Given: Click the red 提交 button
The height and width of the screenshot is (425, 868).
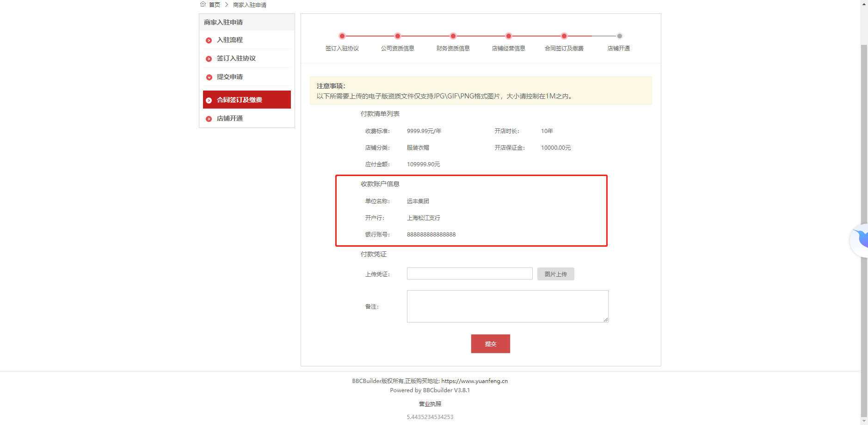Looking at the screenshot, I should click(491, 344).
